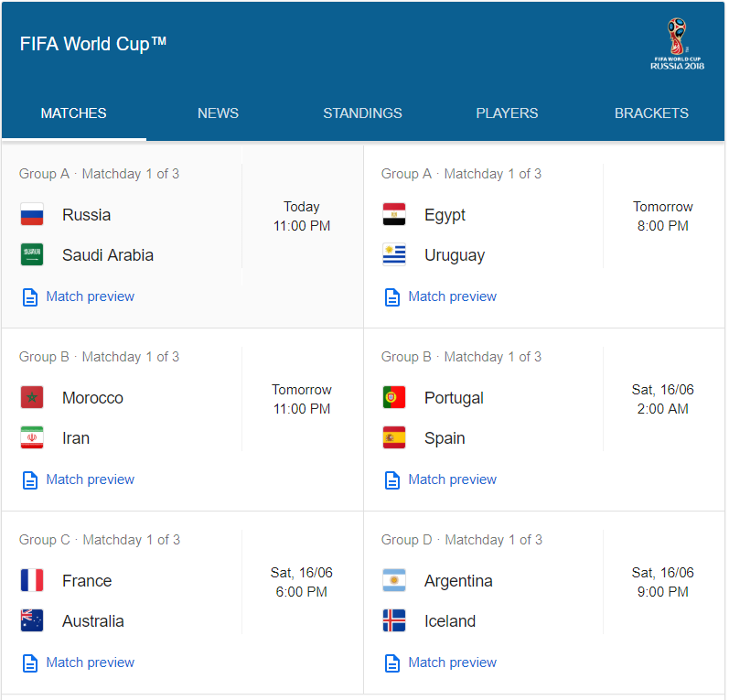Click the Morocco flag icon

(x=32, y=398)
